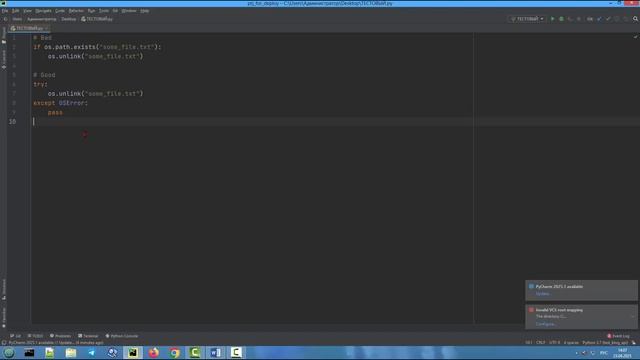Click the UTF-8 encoding status bar entry
The height and width of the screenshot is (360, 640).
click(554, 342)
